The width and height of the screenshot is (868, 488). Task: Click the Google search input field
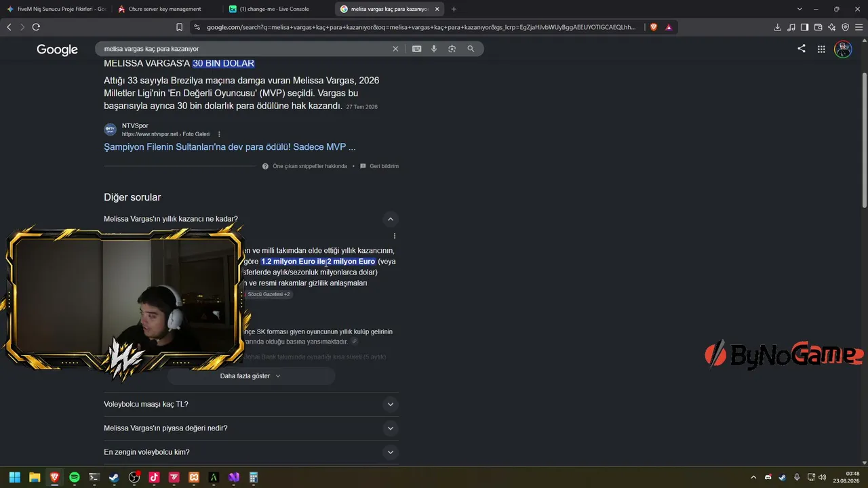(x=244, y=49)
